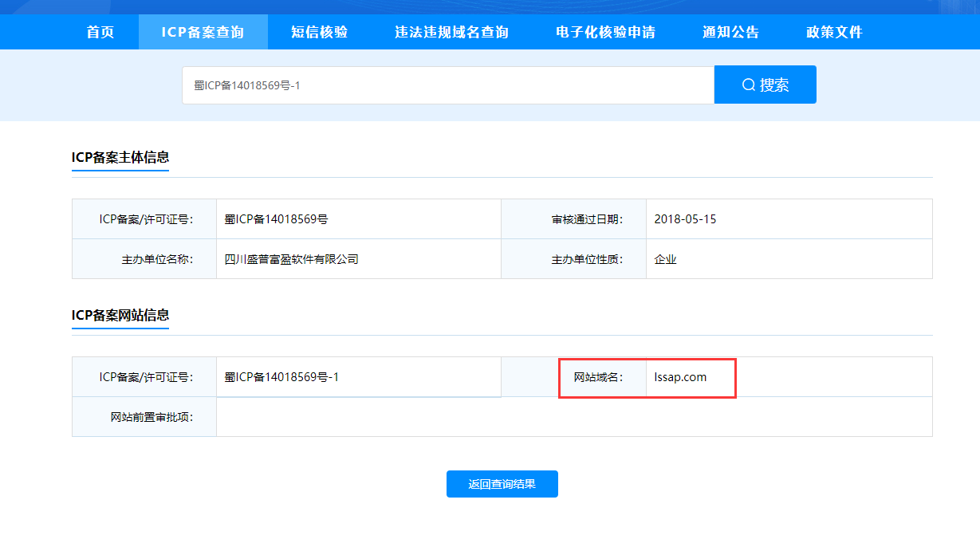980x539 pixels.
Task: Select the license number 蜀ICP备14018569号 value
Action: (276, 219)
